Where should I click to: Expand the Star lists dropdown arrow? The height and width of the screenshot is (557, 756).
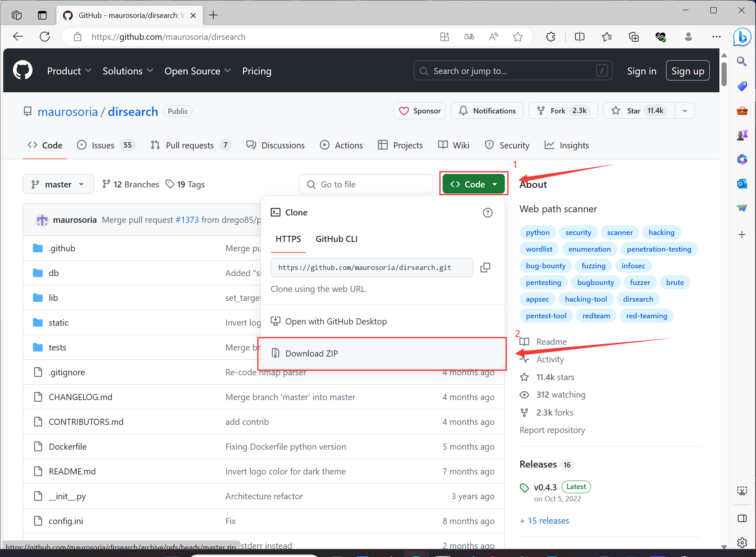(685, 111)
